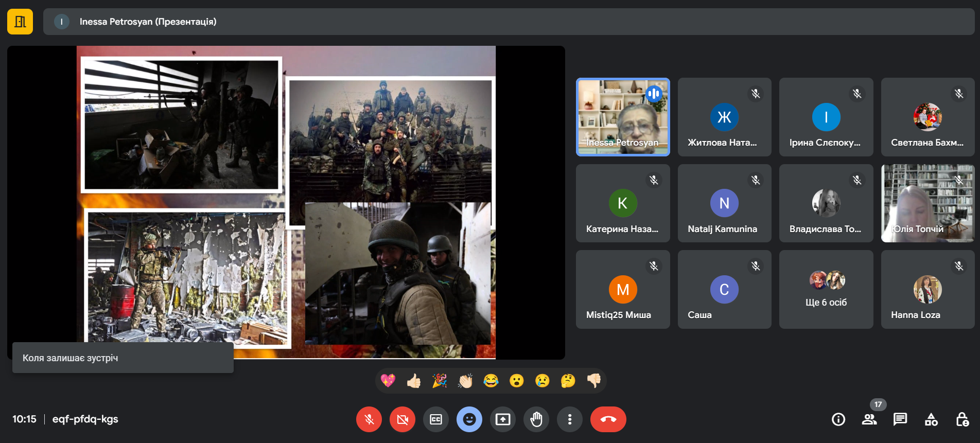This screenshot has height=443, width=980.
Task: Open host controls lock icon
Action: pos(962,419)
